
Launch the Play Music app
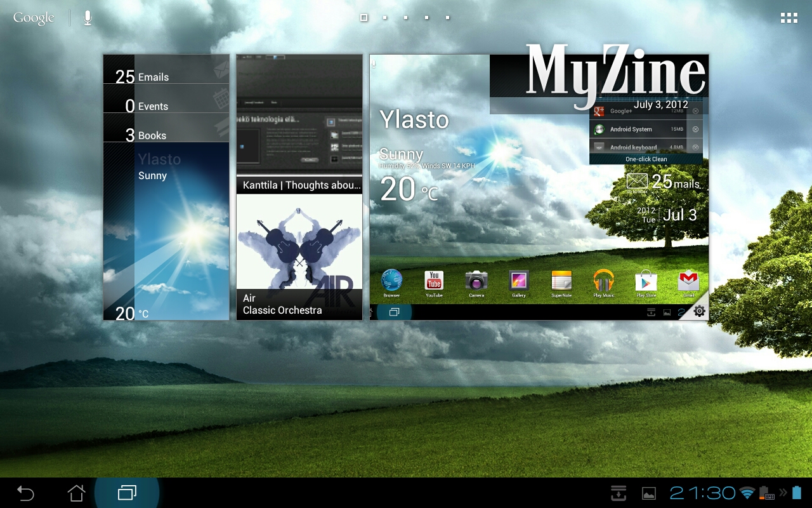[x=604, y=284]
